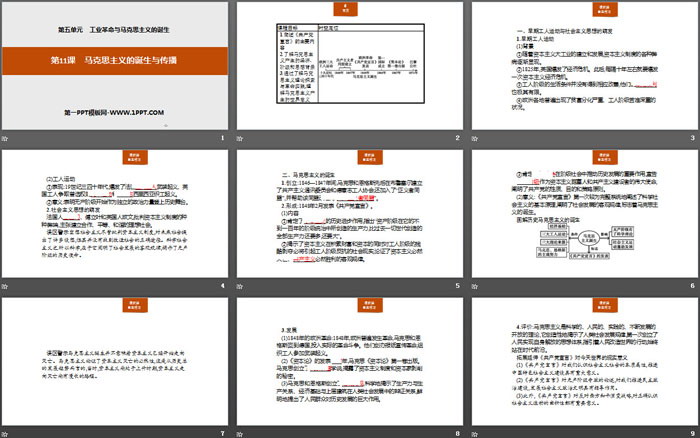The height and width of the screenshot is (438, 700).
Task: Click the animation star icon under slide 5
Action: (240, 286)
